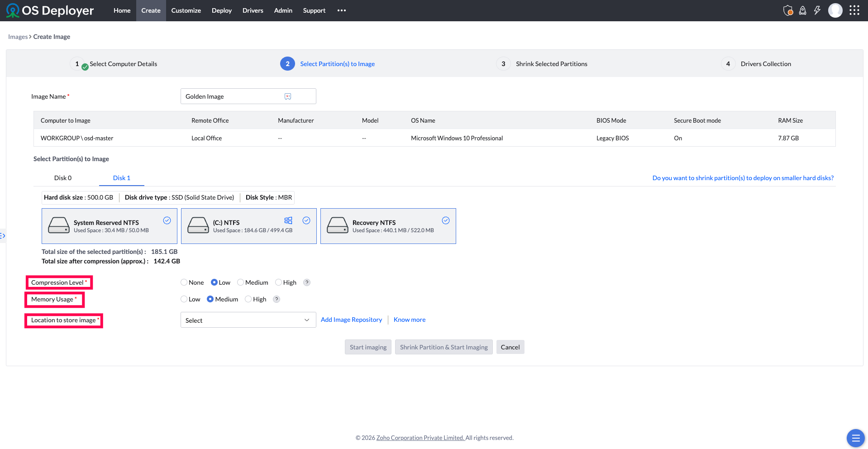Click the Compression Level help icon
This screenshot has height=449, width=868.
click(x=307, y=282)
